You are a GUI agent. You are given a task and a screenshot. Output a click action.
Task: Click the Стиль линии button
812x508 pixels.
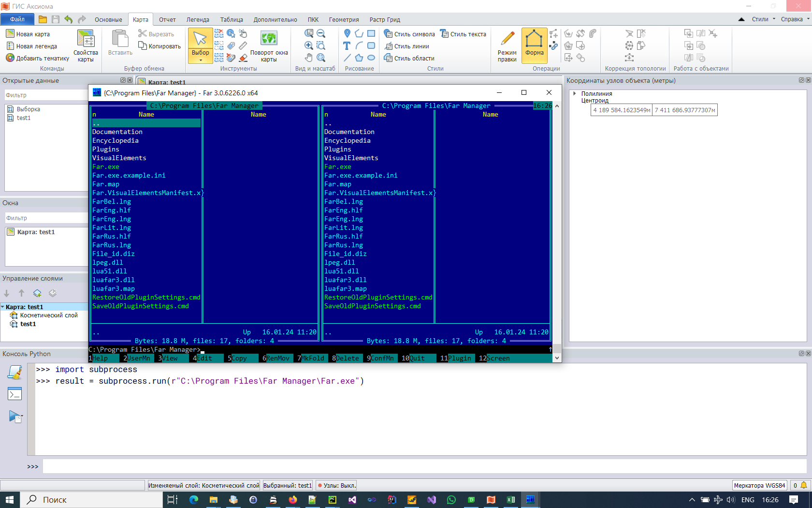[x=406, y=46]
